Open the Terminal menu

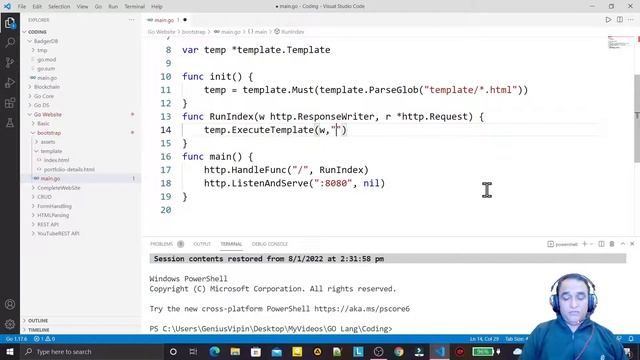point(134,7)
